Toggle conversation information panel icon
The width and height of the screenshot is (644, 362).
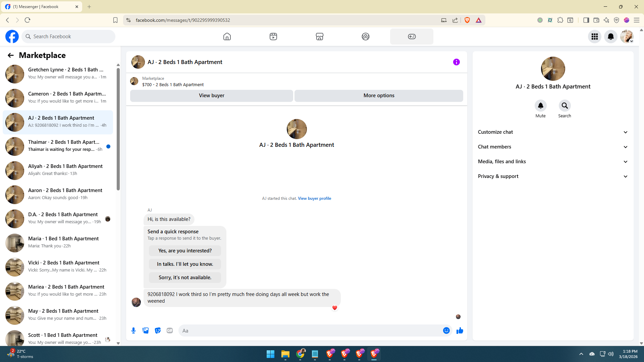[456, 62]
